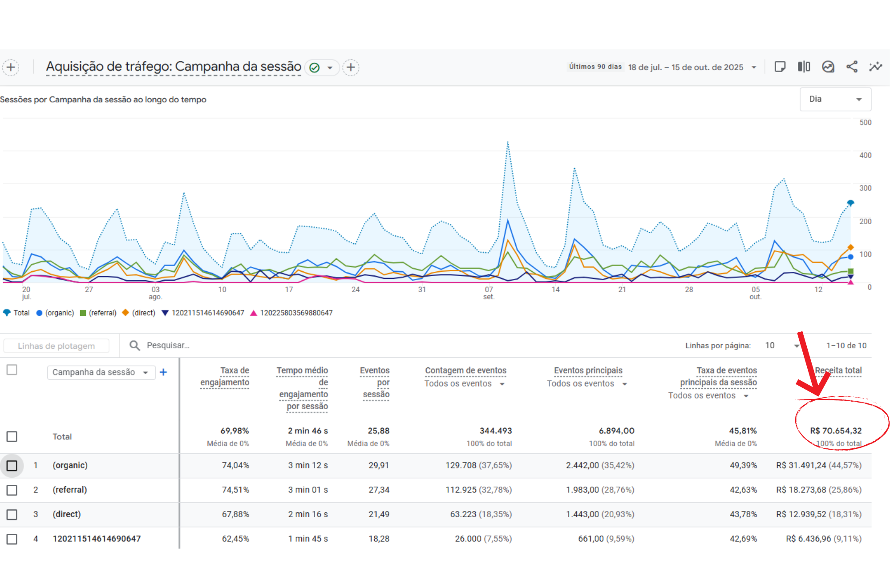Click the share report icon
Viewport: 890px width, 588px height.
[852, 67]
